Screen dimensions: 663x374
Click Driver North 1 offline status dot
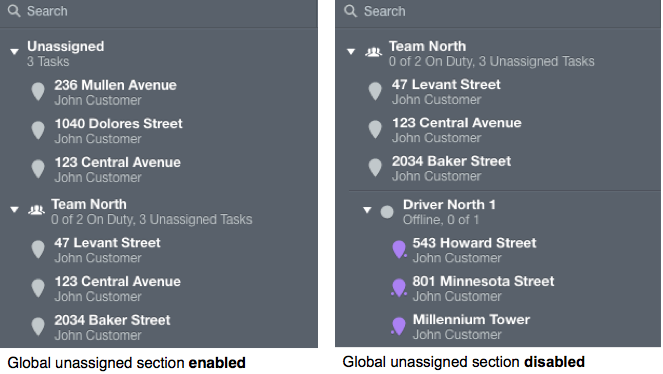click(x=387, y=212)
